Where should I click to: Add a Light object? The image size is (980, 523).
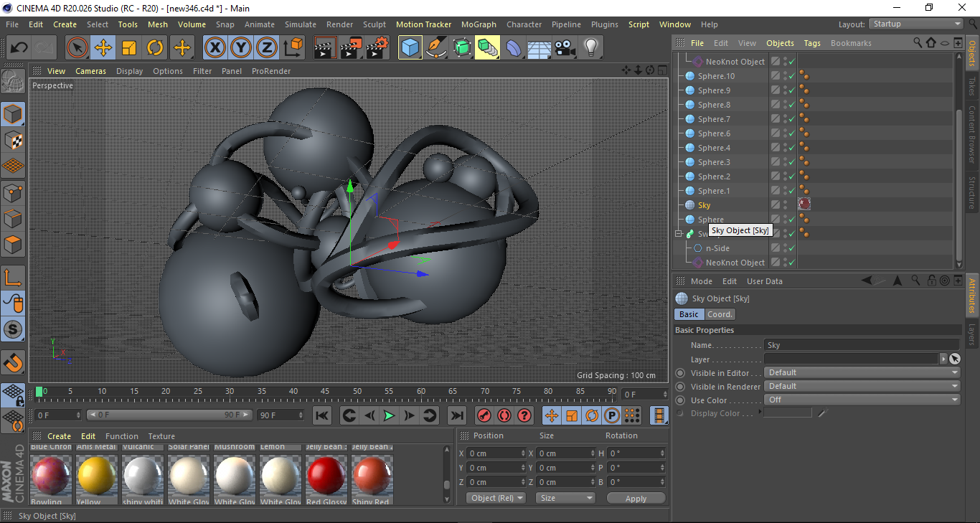[x=591, y=48]
